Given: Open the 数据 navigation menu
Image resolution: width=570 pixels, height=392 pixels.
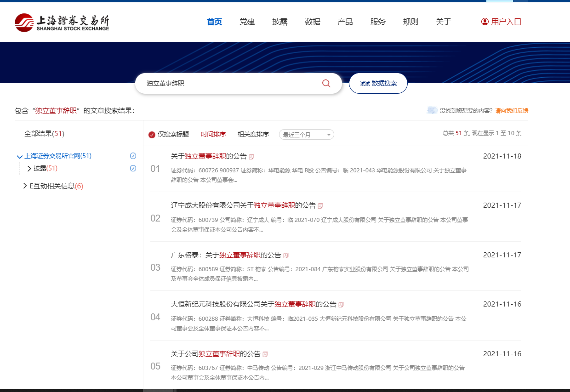Looking at the screenshot, I should [x=313, y=21].
